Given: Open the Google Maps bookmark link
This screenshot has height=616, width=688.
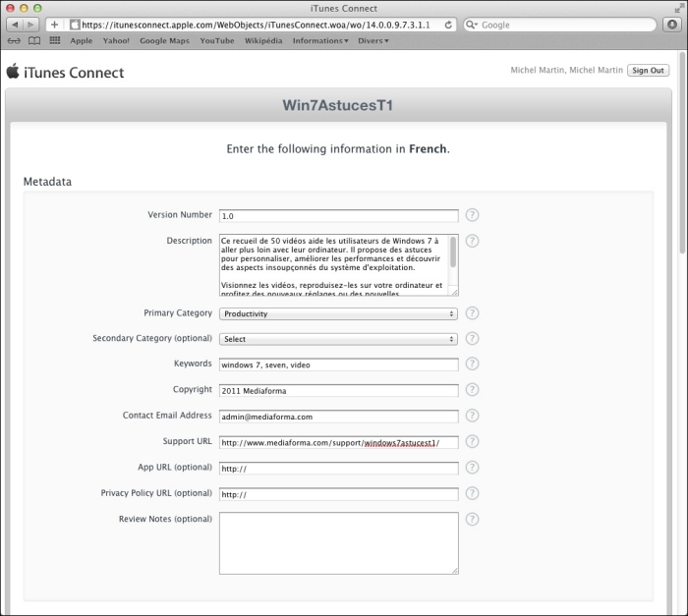Looking at the screenshot, I should pos(165,41).
